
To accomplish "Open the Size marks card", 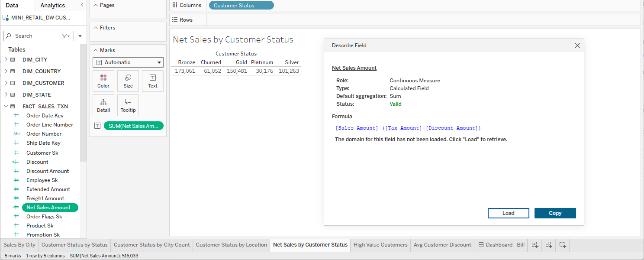I will pyautogui.click(x=128, y=81).
